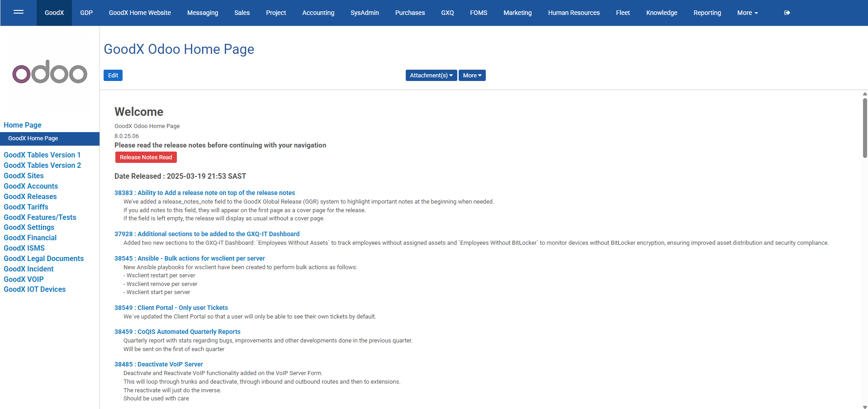
Task: Open the SysAdmin menu
Action: click(x=365, y=13)
